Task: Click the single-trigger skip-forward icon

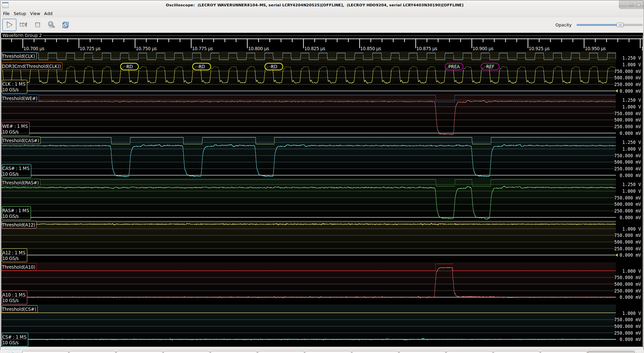Action: click(23, 25)
